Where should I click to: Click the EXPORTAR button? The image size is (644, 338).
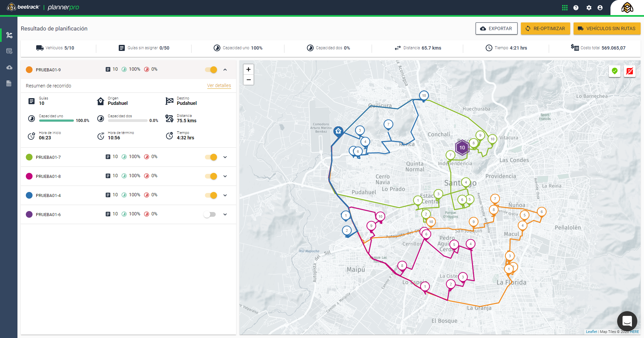(496, 28)
